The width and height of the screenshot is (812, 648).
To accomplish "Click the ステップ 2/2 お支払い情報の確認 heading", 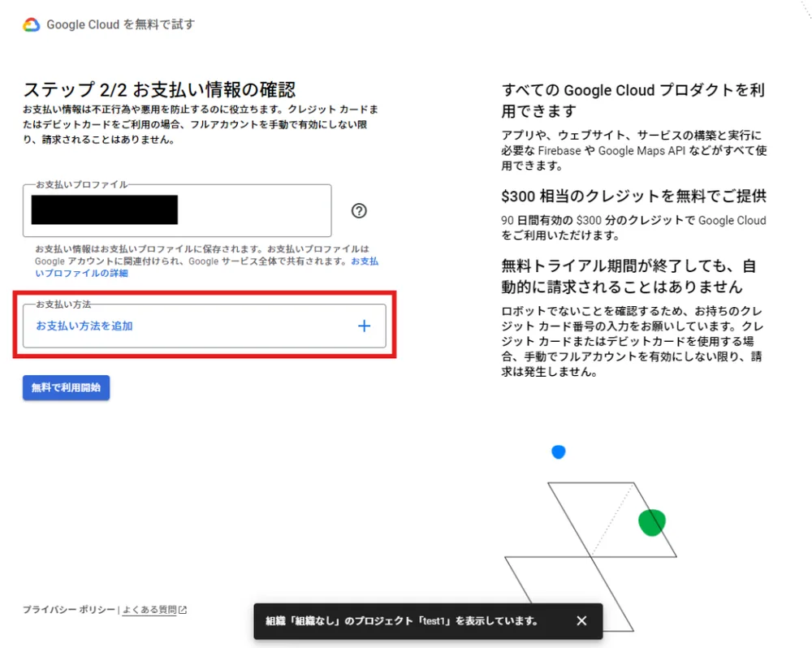I will coord(159,89).
